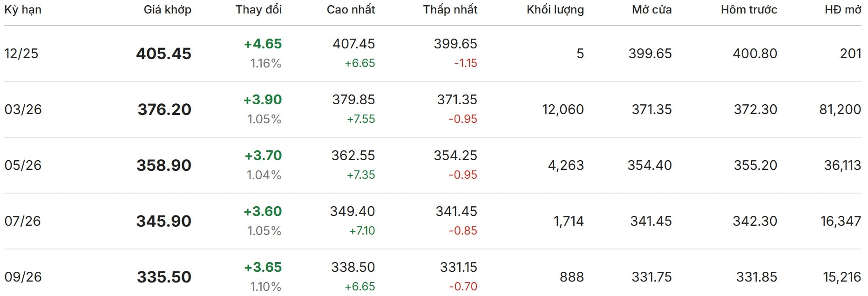Select the 345.90 matched price
This screenshot has width=868, height=296.
[x=163, y=221]
